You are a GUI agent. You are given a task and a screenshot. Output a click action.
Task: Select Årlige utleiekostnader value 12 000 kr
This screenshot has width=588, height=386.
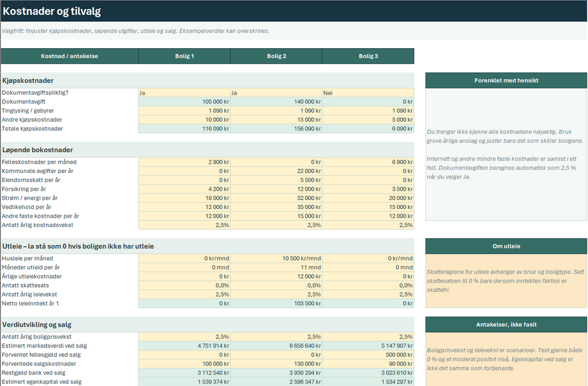tap(276, 276)
